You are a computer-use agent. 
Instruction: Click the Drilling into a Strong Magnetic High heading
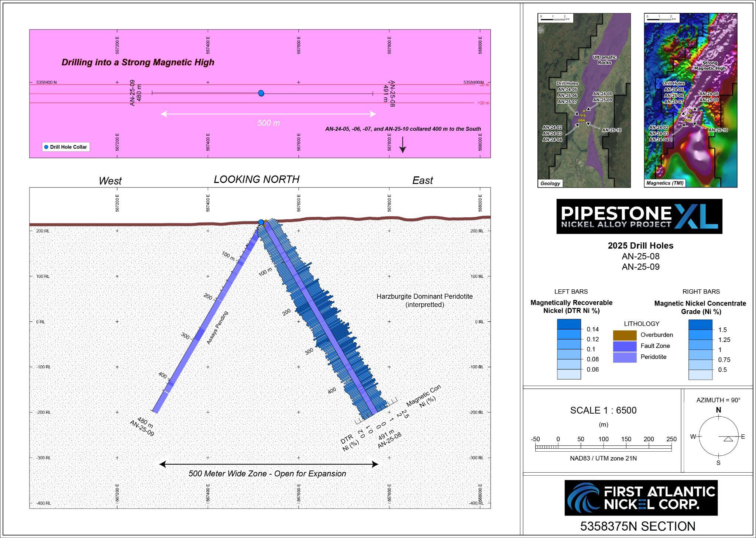[x=138, y=62]
